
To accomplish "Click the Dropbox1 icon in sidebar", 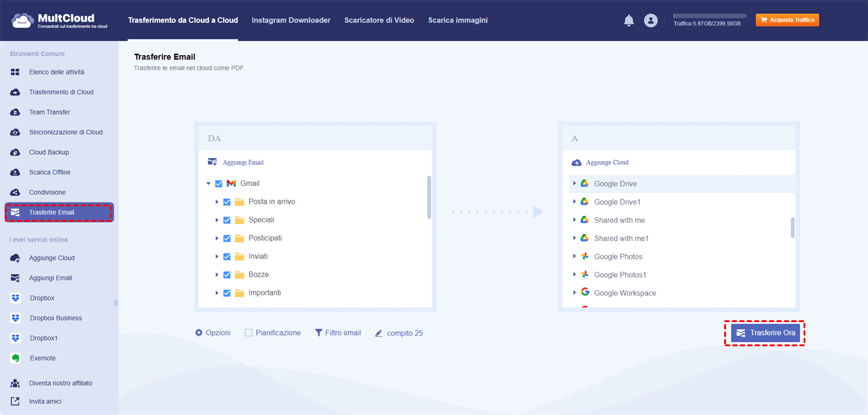I will click(x=15, y=338).
